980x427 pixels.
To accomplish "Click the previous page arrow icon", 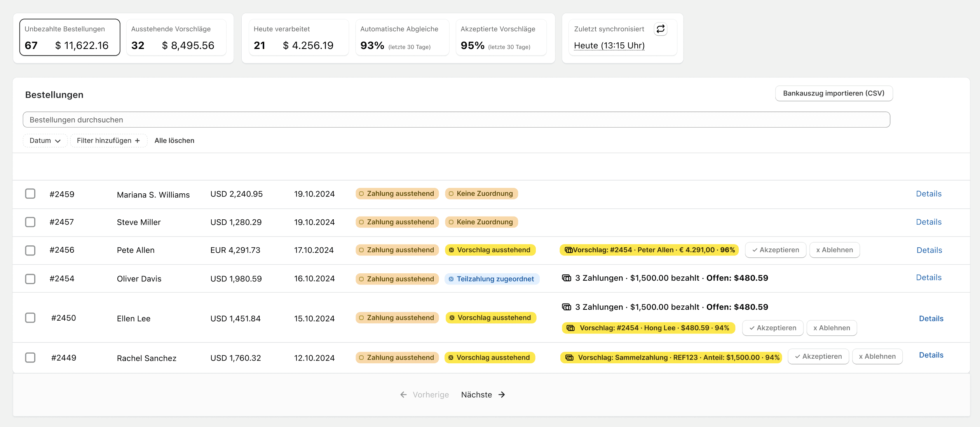I will (x=403, y=394).
